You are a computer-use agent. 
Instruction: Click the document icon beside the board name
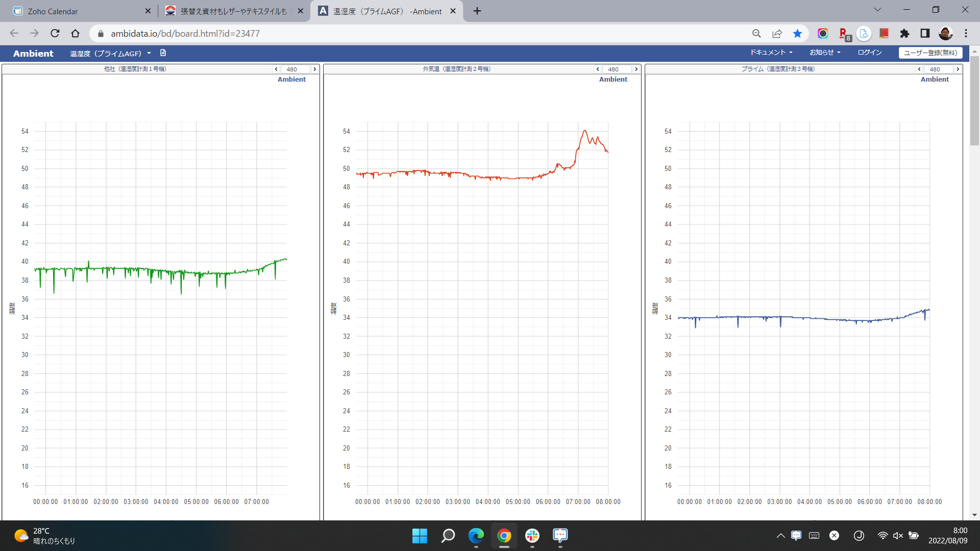(163, 53)
